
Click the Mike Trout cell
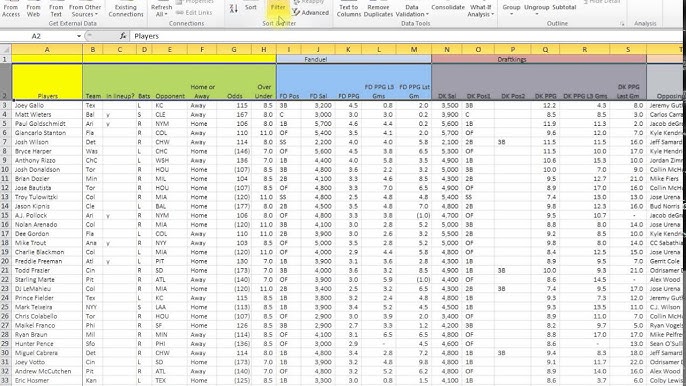click(x=47, y=243)
